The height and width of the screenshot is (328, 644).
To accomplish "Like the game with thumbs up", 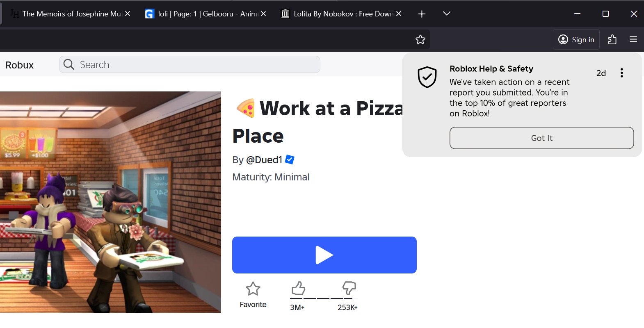I will [298, 289].
